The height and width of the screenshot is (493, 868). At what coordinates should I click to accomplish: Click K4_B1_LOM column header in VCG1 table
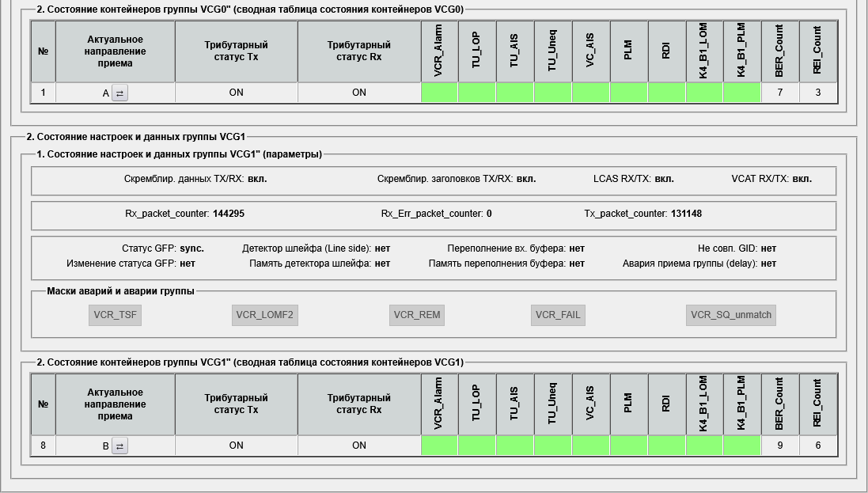pyautogui.click(x=703, y=404)
